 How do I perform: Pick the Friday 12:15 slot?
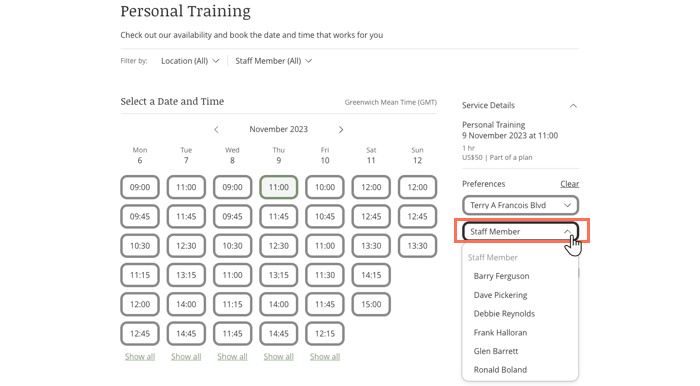click(x=325, y=333)
